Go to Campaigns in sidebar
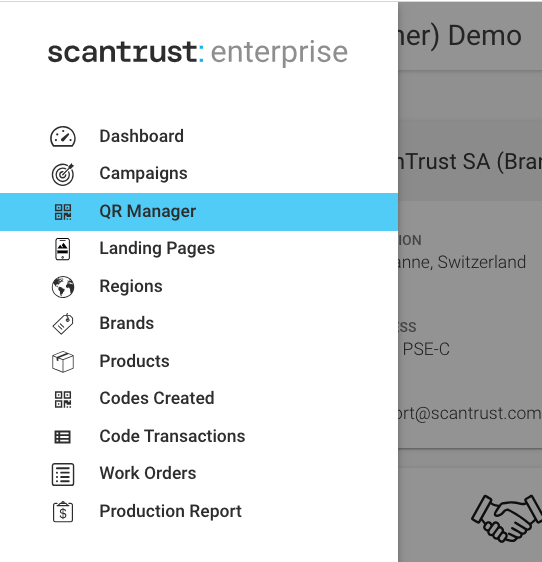The width and height of the screenshot is (542, 562). click(199, 174)
